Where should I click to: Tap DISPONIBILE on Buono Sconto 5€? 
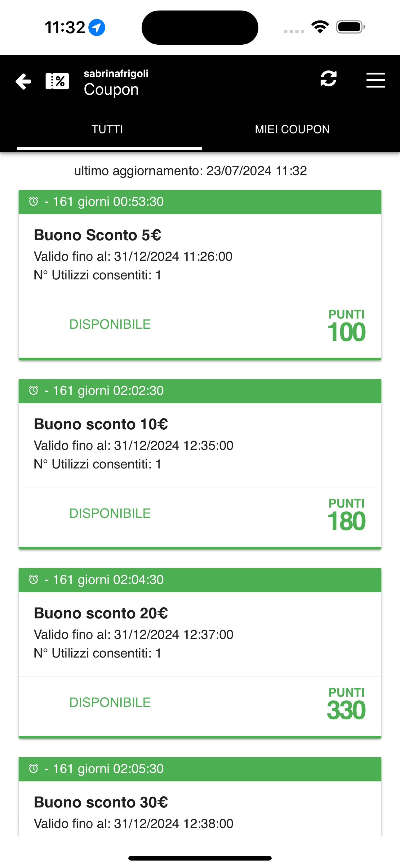(x=110, y=324)
